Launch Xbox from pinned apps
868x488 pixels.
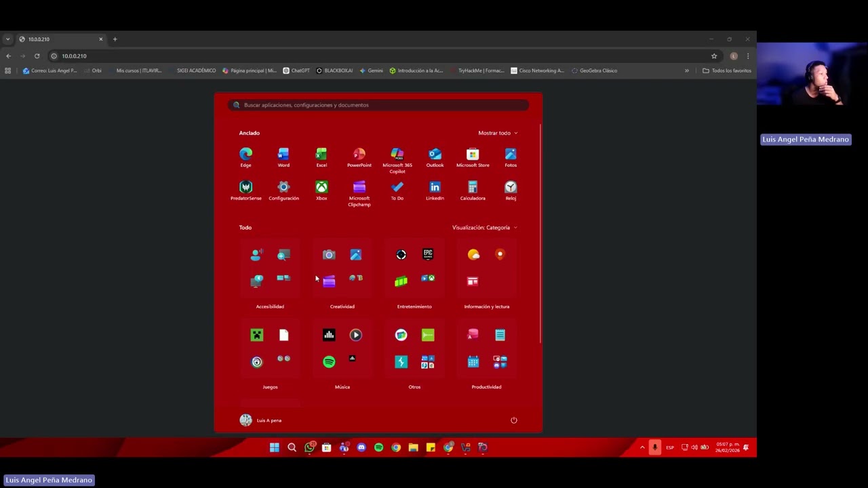tap(321, 190)
